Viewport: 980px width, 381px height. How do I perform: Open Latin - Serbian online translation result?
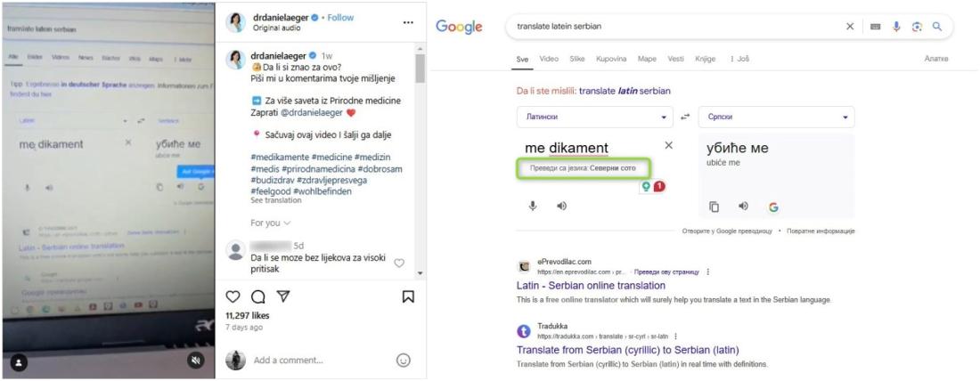(591, 286)
